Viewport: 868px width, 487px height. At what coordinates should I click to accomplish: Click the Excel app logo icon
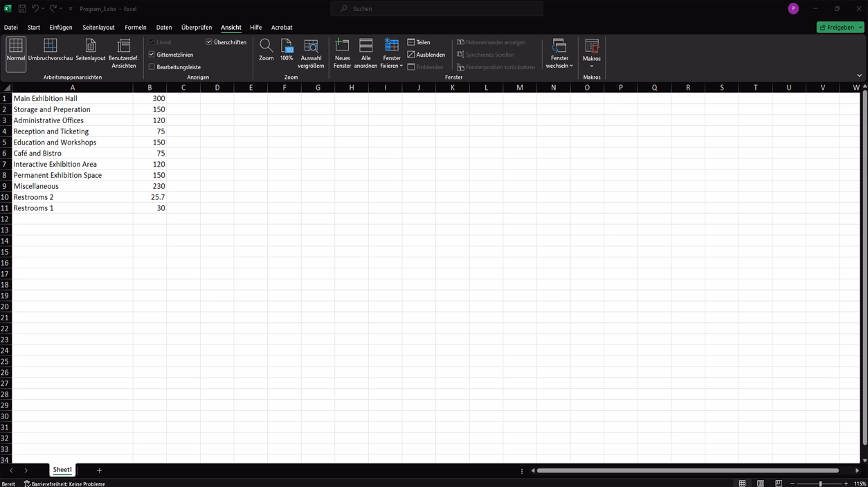pyautogui.click(x=8, y=9)
